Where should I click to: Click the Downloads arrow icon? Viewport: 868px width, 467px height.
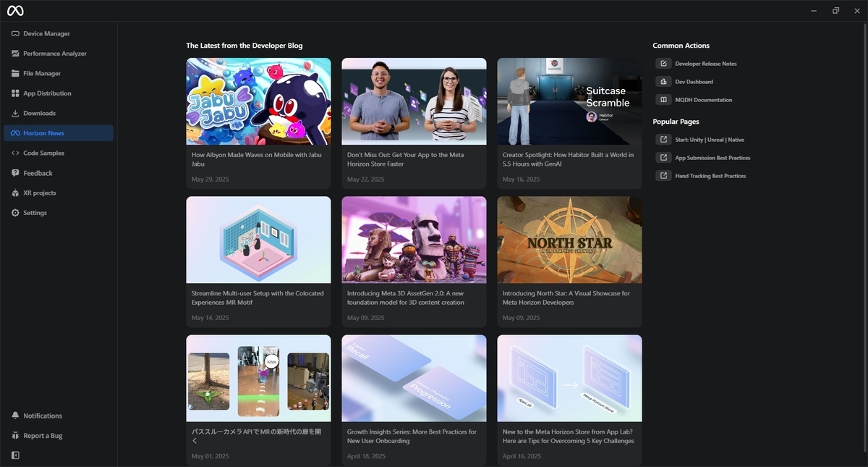(x=15, y=114)
